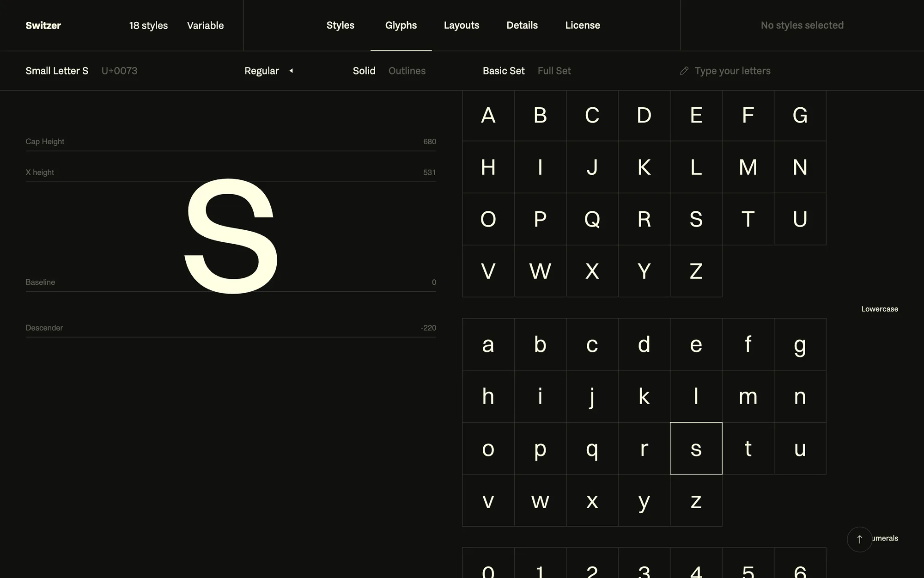Viewport: 924px width, 578px height.
Task: Enable Solid rendering mode
Action: pyautogui.click(x=364, y=71)
